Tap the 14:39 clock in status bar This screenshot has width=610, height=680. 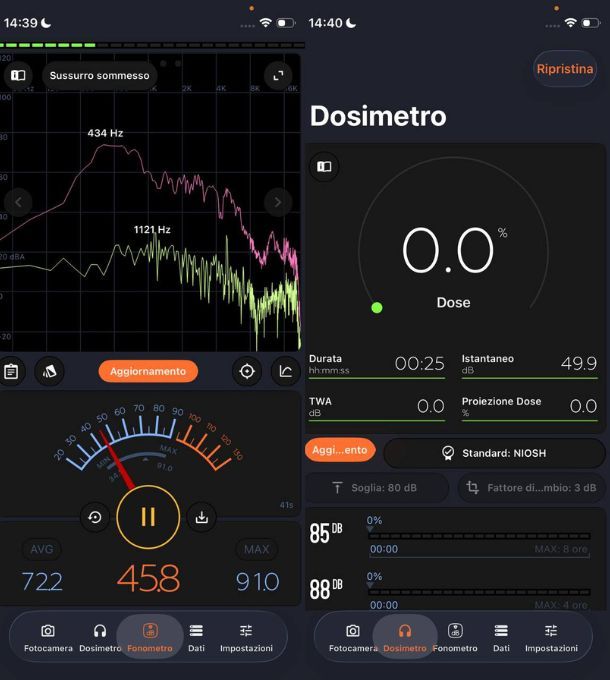(x=20, y=23)
